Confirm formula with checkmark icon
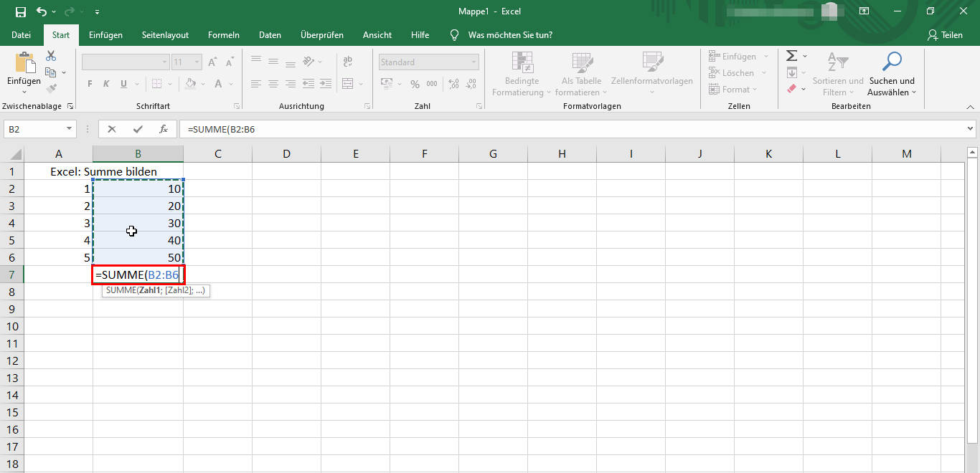Viewport: 980px width, 473px height. pyautogui.click(x=138, y=129)
